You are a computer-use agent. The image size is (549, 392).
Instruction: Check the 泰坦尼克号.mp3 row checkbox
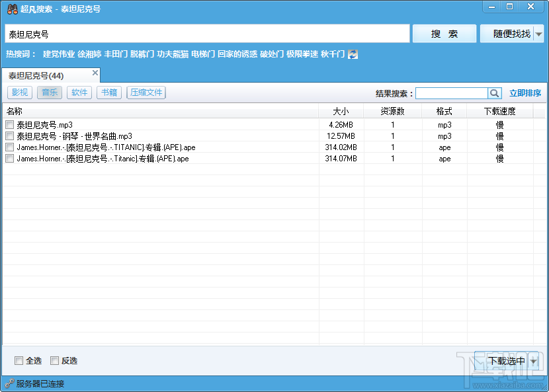coord(10,124)
